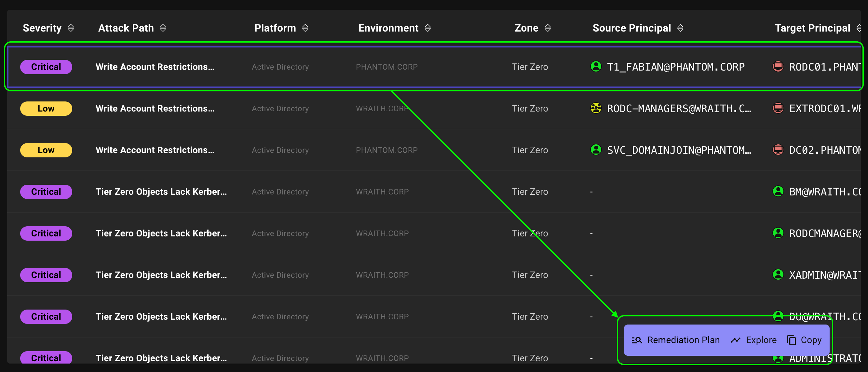
Task: Sort by Platform column arrows
Action: [x=305, y=28]
